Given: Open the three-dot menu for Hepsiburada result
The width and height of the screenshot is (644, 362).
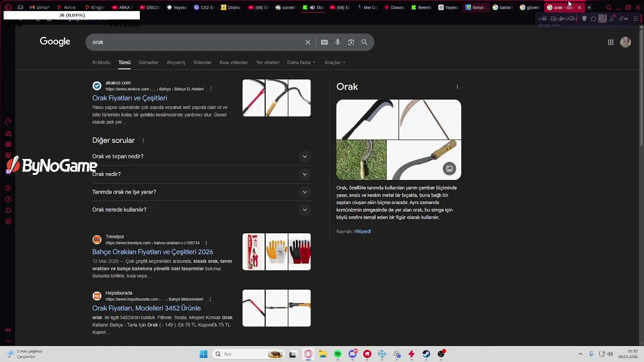Looking at the screenshot, I should coord(210,299).
